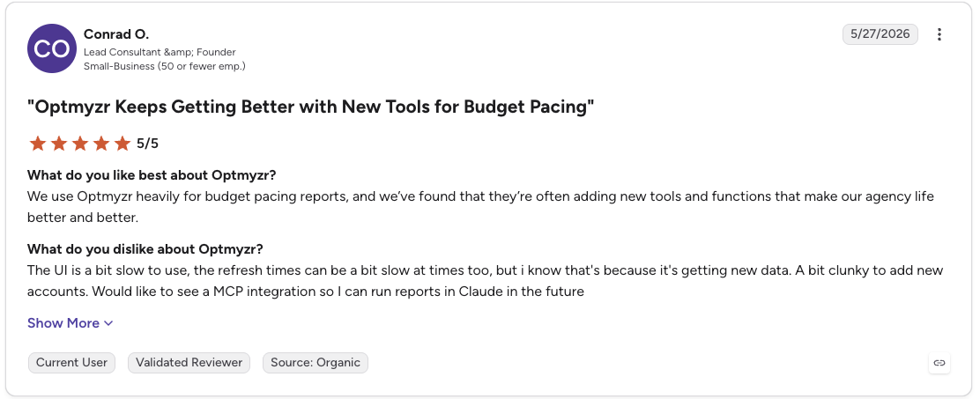Click the What do you dislike heading
Viewport: 980px width, 399px height.
(145, 249)
